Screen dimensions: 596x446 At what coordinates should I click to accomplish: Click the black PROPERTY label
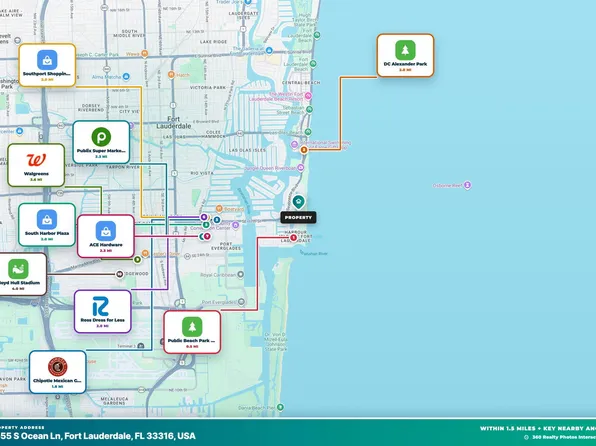298,217
